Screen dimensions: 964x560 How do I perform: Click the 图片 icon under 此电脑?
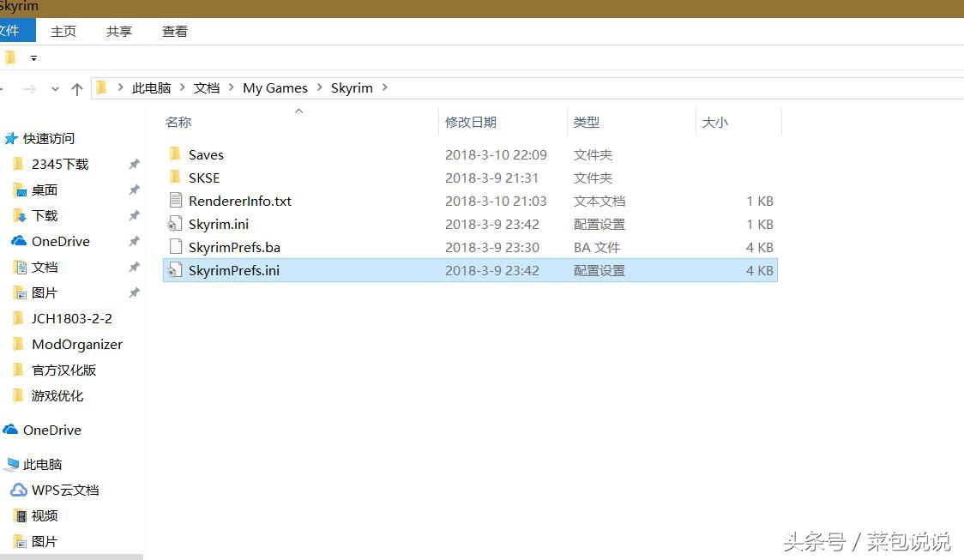coord(20,541)
